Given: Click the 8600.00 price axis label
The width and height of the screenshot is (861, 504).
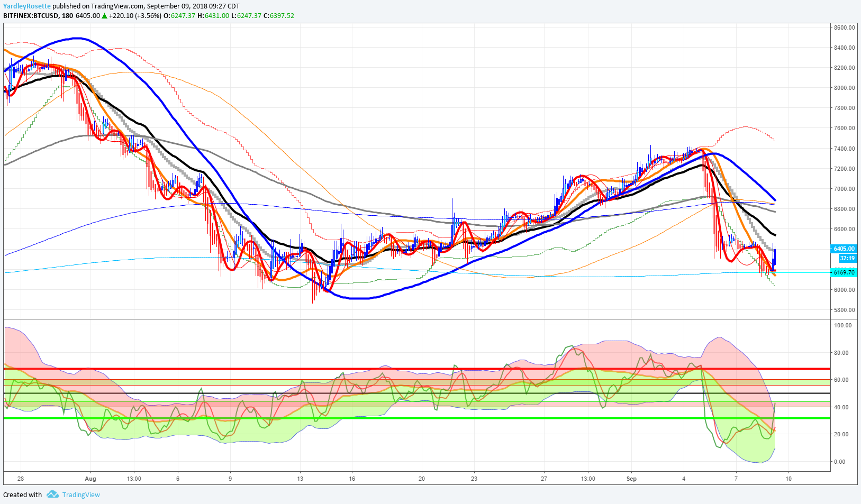Looking at the screenshot, I should (844, 28).
